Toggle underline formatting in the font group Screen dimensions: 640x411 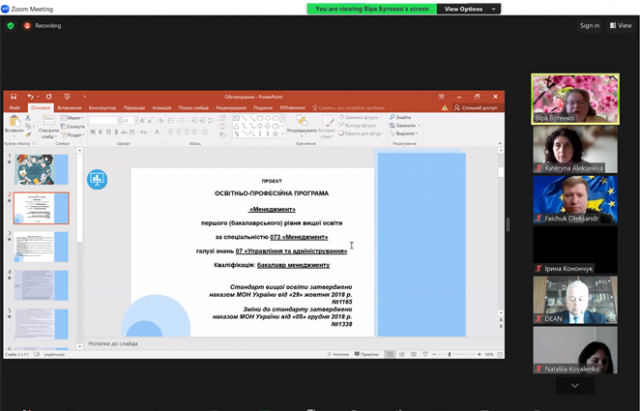tap(108, 132)
